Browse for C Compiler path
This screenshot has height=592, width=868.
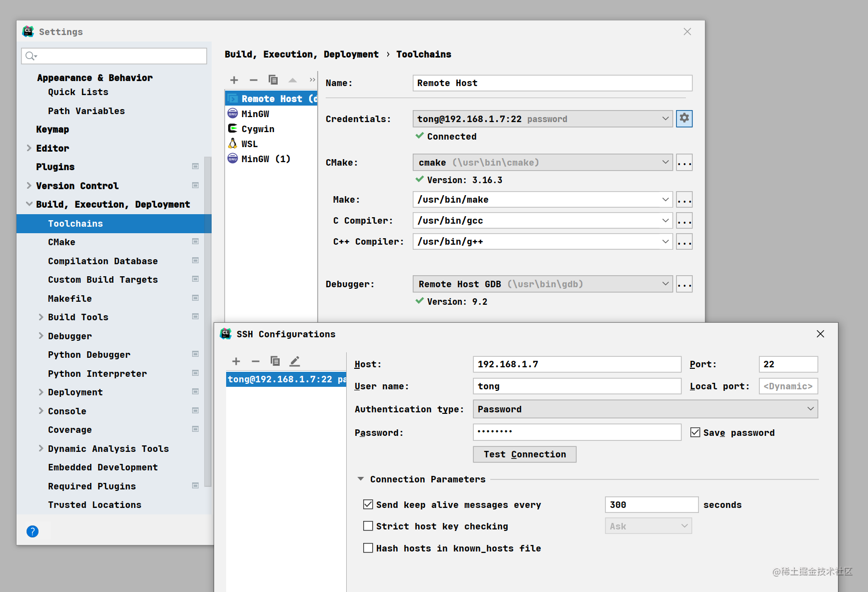pos(684,221)
